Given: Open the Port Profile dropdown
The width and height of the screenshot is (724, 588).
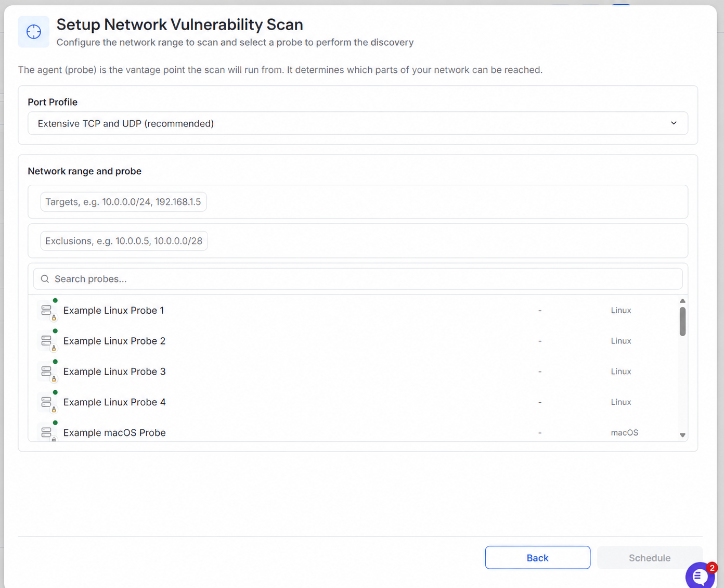Looking at the screenshot, I should 358,123.
